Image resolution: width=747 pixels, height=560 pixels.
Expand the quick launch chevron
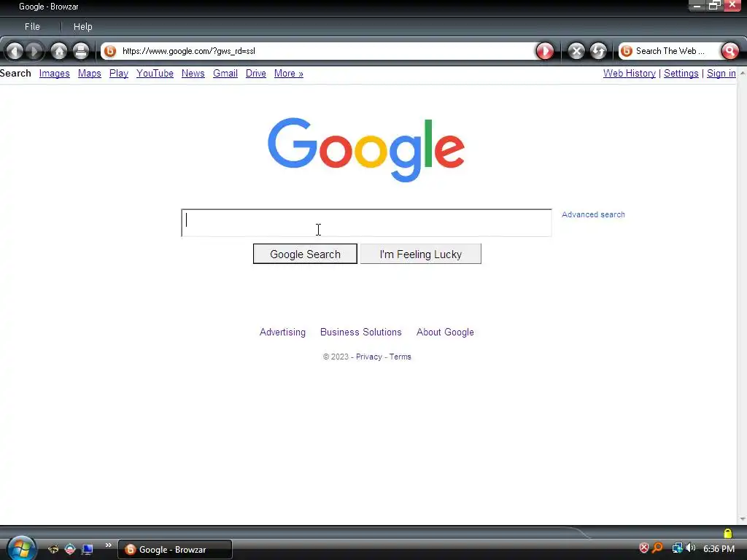[x=108, y=545]
